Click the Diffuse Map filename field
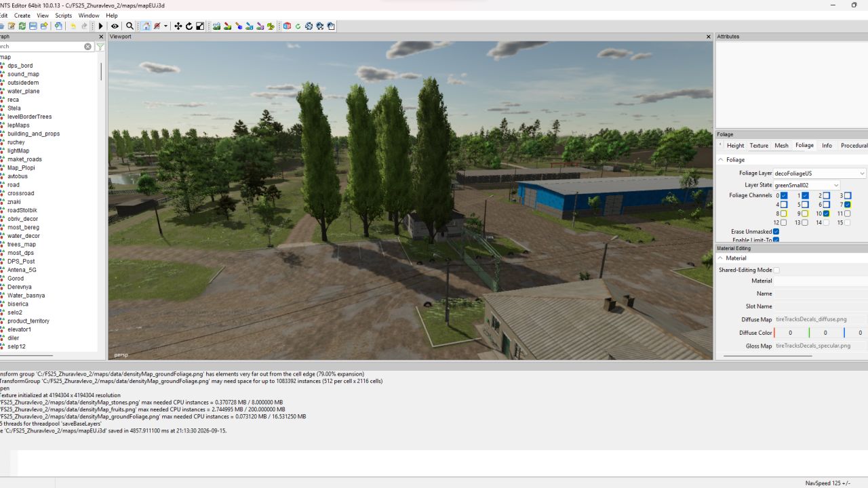868x488 pixels. 821,319
